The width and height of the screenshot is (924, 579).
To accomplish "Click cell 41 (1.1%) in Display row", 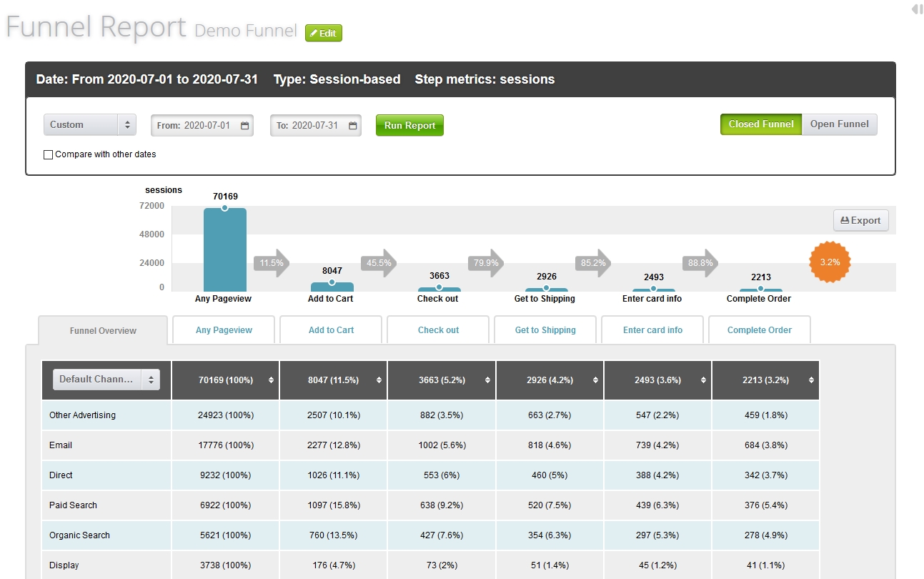I will [x=765, y=565].
